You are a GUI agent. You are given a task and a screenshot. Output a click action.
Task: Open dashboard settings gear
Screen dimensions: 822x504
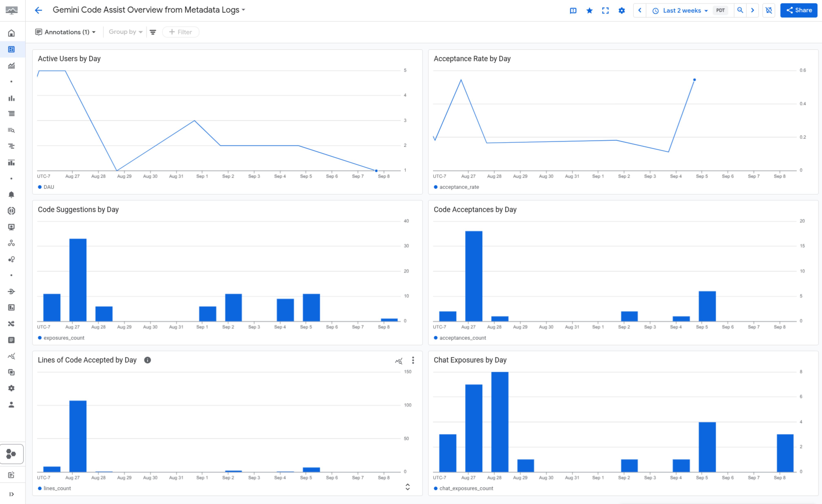(622, 10)
